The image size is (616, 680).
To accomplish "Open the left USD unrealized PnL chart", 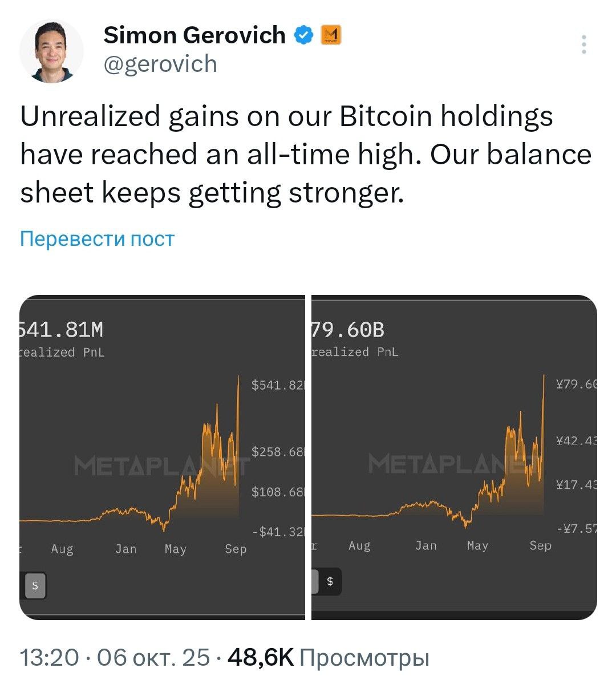I will pos(162,456).
